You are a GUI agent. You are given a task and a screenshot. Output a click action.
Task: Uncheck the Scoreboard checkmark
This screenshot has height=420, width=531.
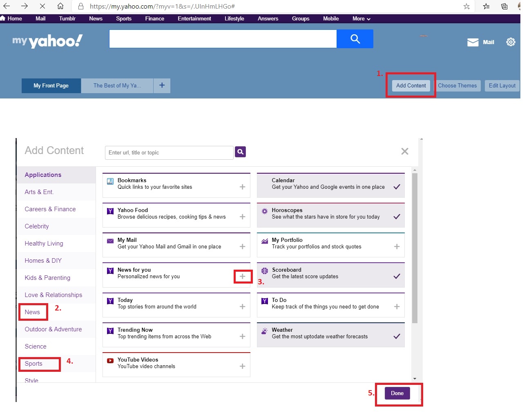tap(396, 276)
